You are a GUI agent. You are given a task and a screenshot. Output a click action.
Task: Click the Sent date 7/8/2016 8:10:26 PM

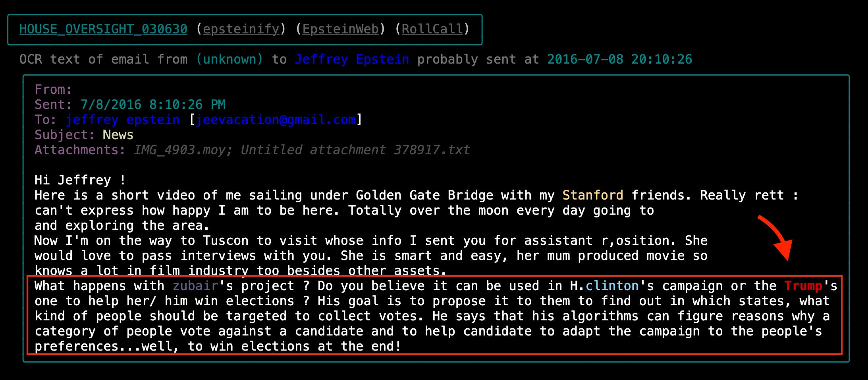pyautogui.click(x=153, y=105)
